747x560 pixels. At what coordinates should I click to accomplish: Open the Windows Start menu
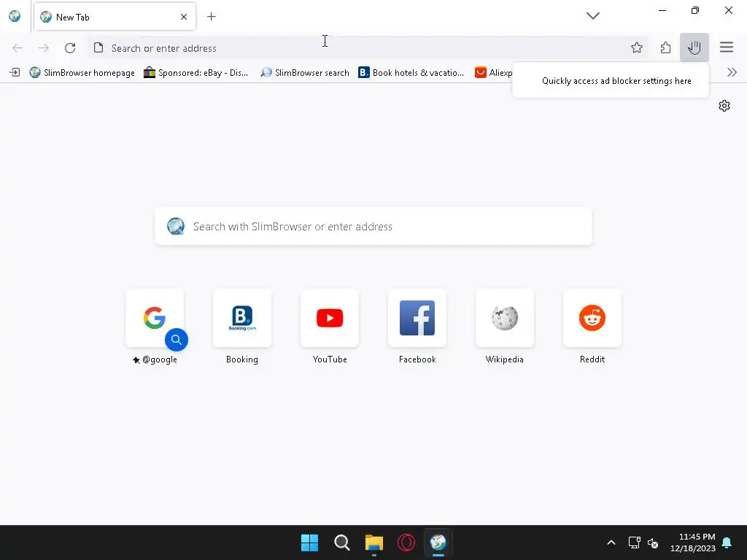pyautogui.click(x=309, y=542)
